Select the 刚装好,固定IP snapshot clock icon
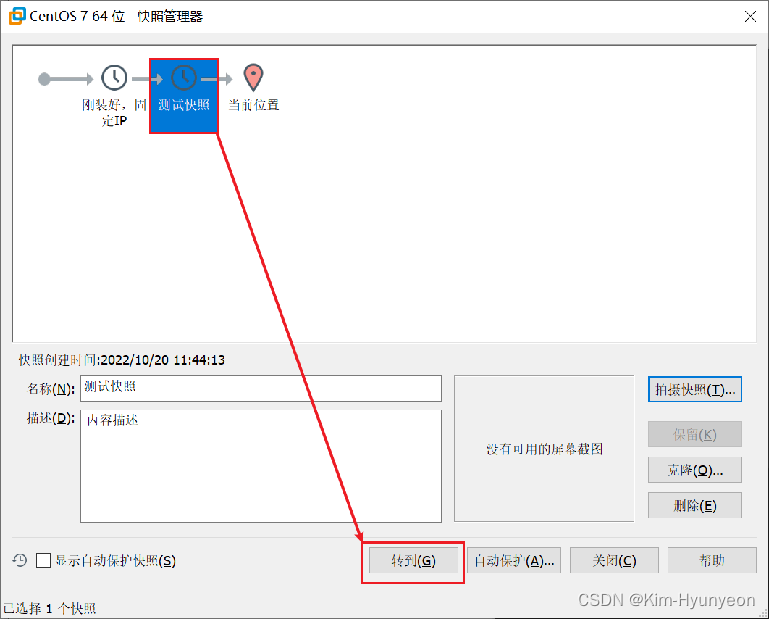 [x=114, y=78]
